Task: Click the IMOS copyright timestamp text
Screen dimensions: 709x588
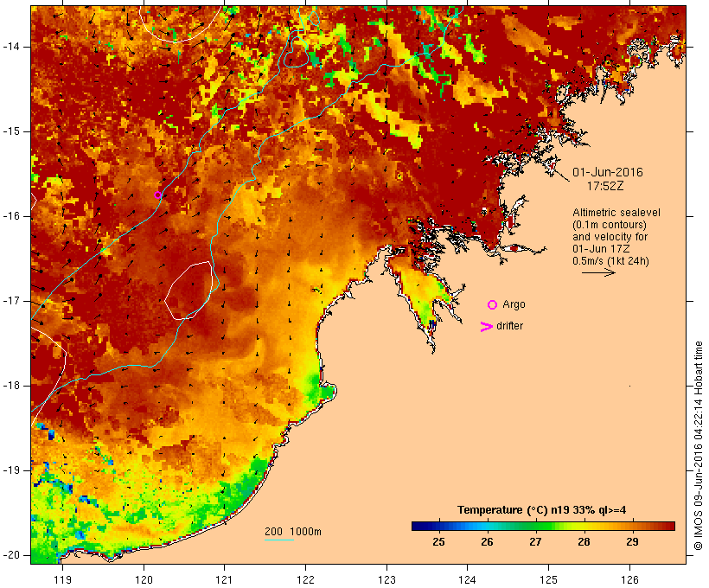Action: tap(698, 445)
